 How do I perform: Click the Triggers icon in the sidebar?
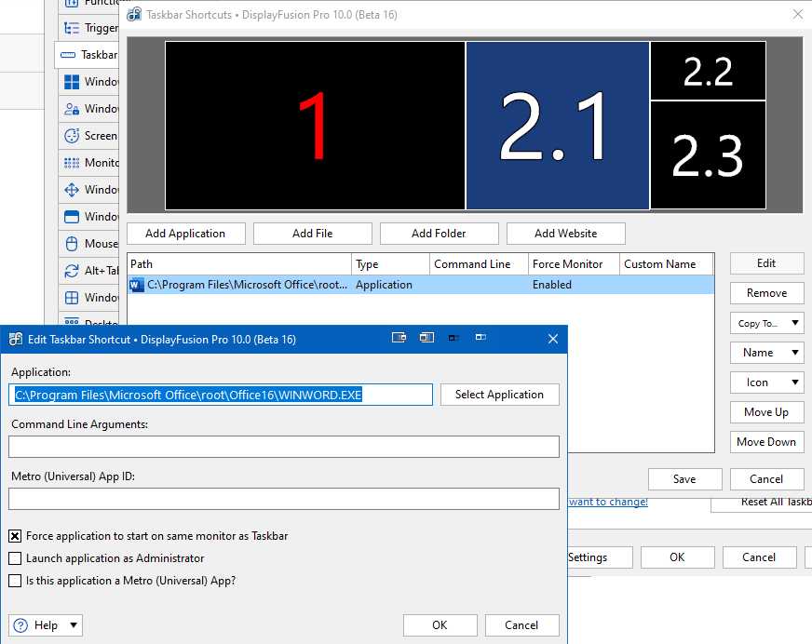(x=72, y=28)
